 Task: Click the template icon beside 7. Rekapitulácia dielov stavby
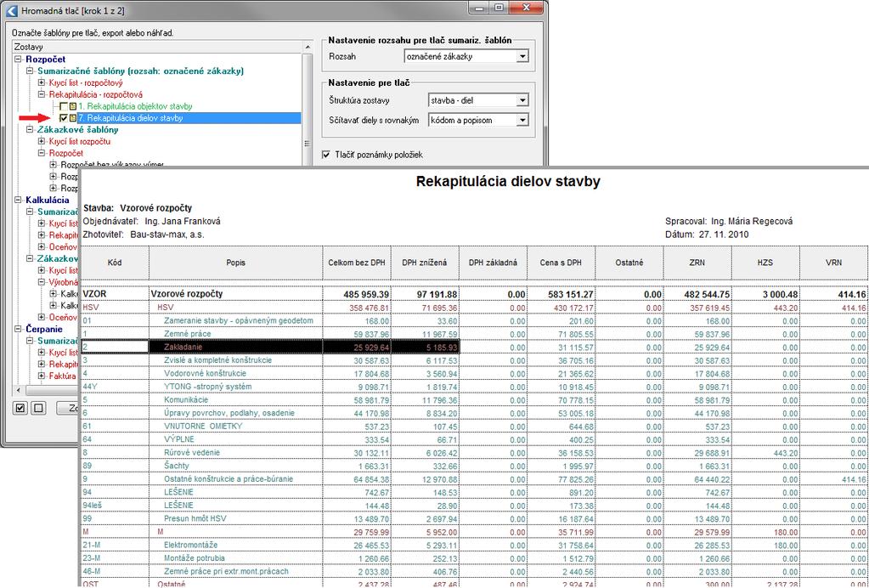(72, 118)
